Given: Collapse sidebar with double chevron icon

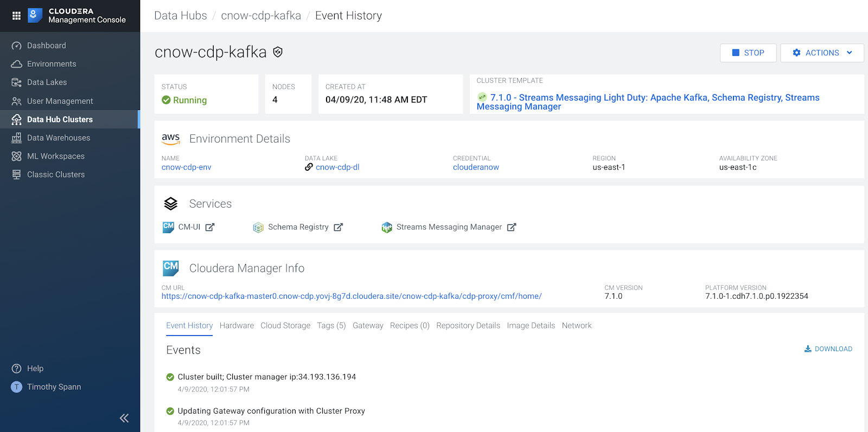Looking at the screenshot, I should tap(124, 418).
